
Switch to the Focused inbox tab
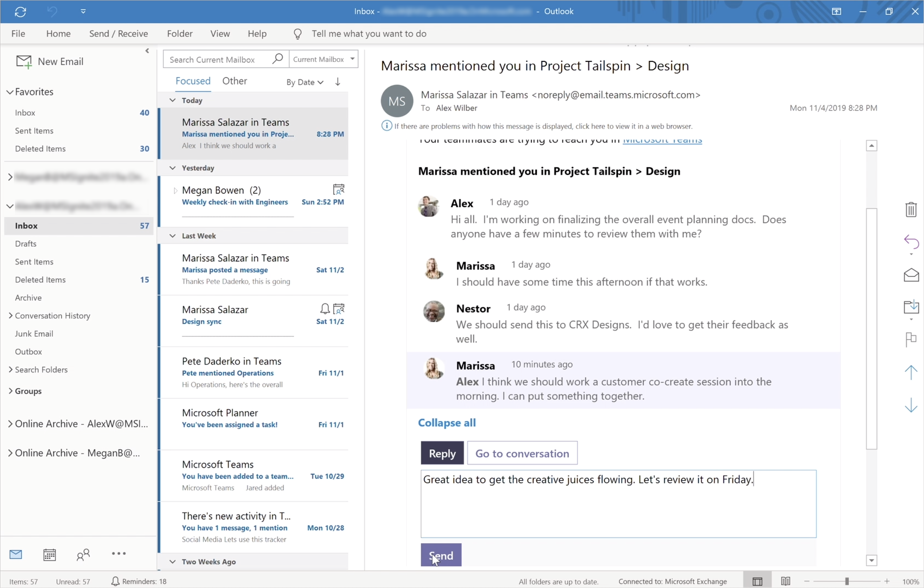pos(193,81)
